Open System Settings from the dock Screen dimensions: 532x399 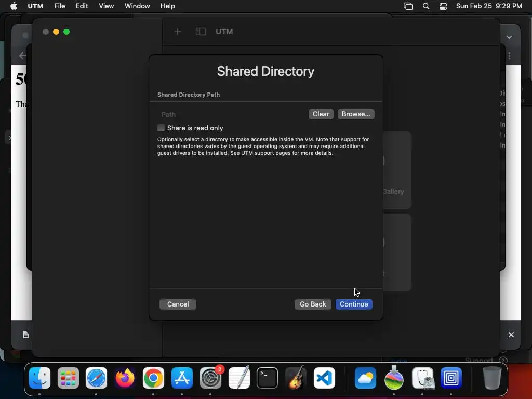(x=210, y=378)
